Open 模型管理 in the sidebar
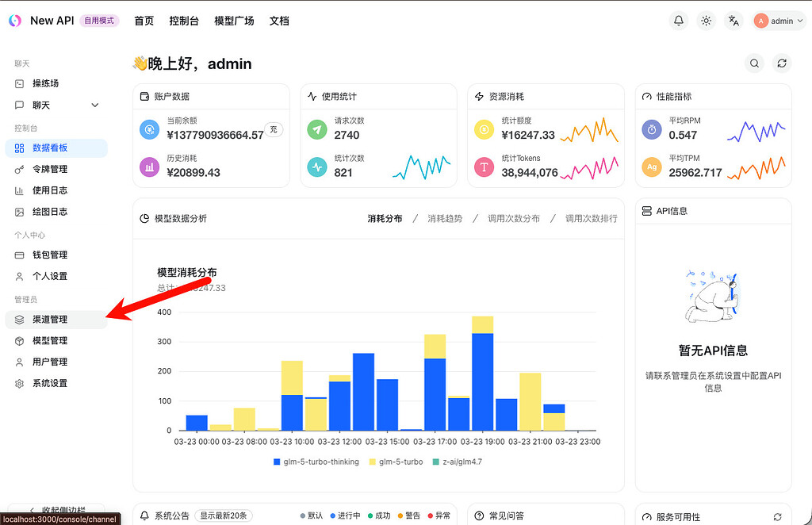812x525 pixels. pyautogui.click(x=56, y=341)
